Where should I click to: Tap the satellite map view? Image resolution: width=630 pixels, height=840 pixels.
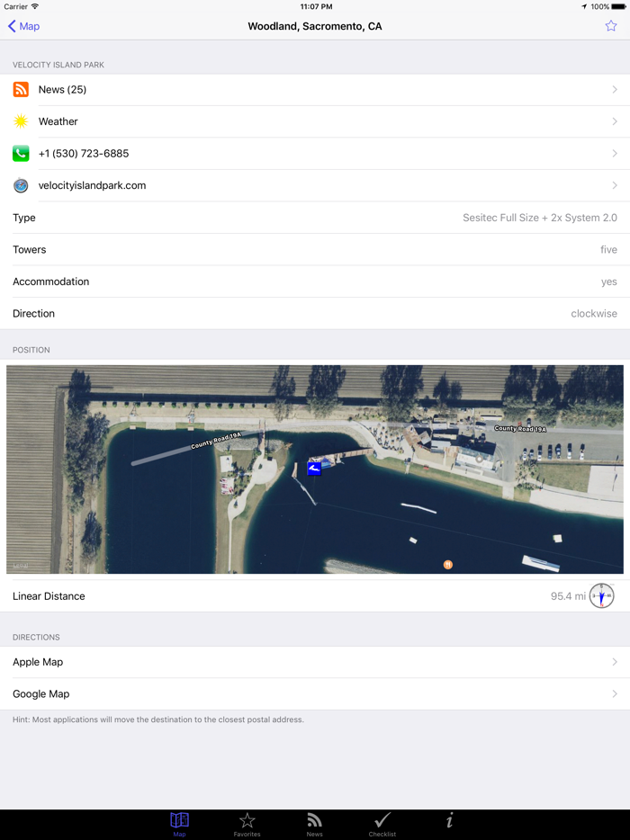[x=315, y=469]
